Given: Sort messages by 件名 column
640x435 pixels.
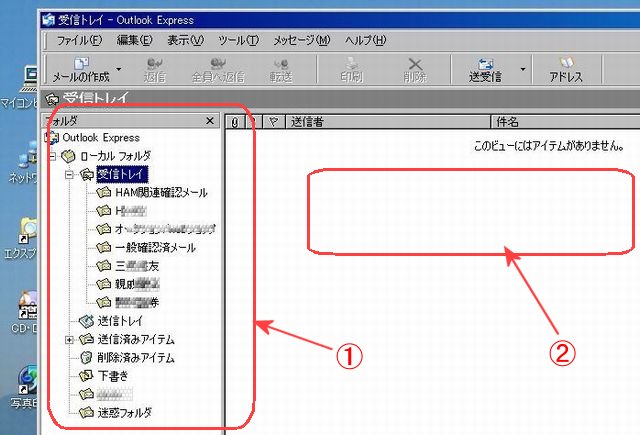Looking at the screenshot, I should click(x=566, y=122).
